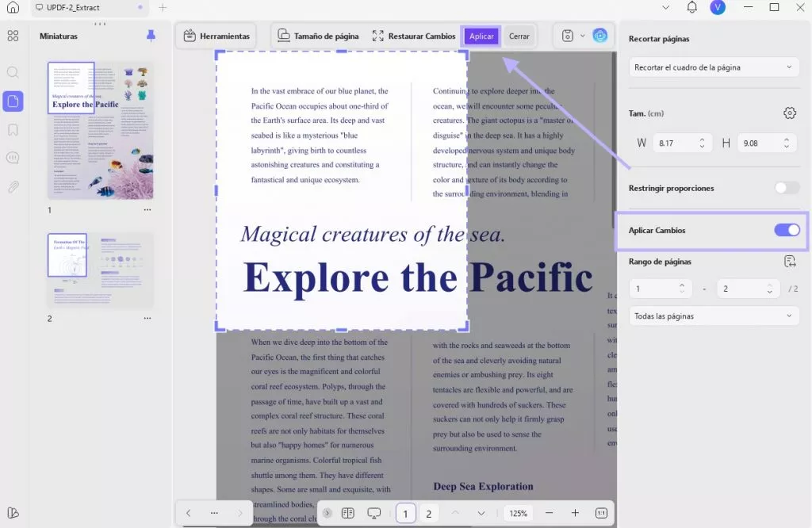The image size is (812, 528).
Task: Click the crop box bottom-right corner handle
Action: click(464, 326)
